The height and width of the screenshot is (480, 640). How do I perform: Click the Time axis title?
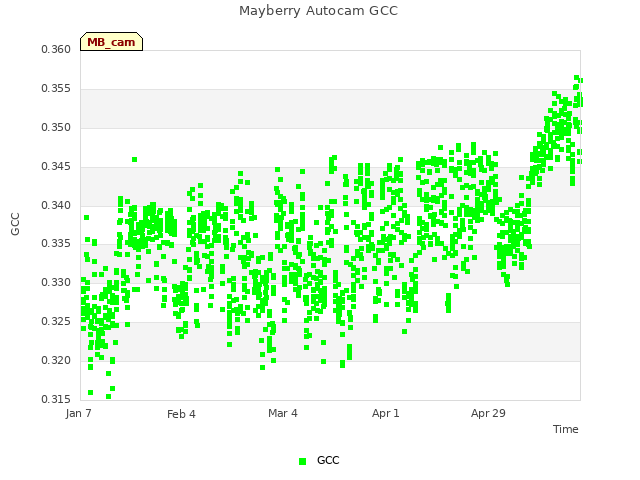pos(566,429)
